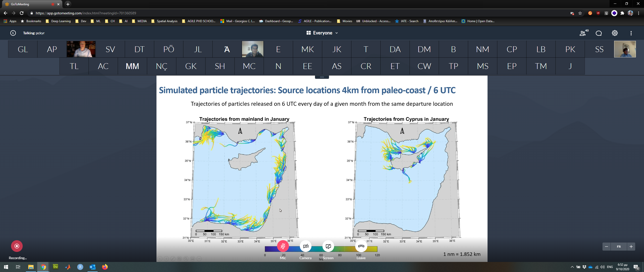Open meeting settings gear
The image size is (644, 272).
tap(615, 33)
